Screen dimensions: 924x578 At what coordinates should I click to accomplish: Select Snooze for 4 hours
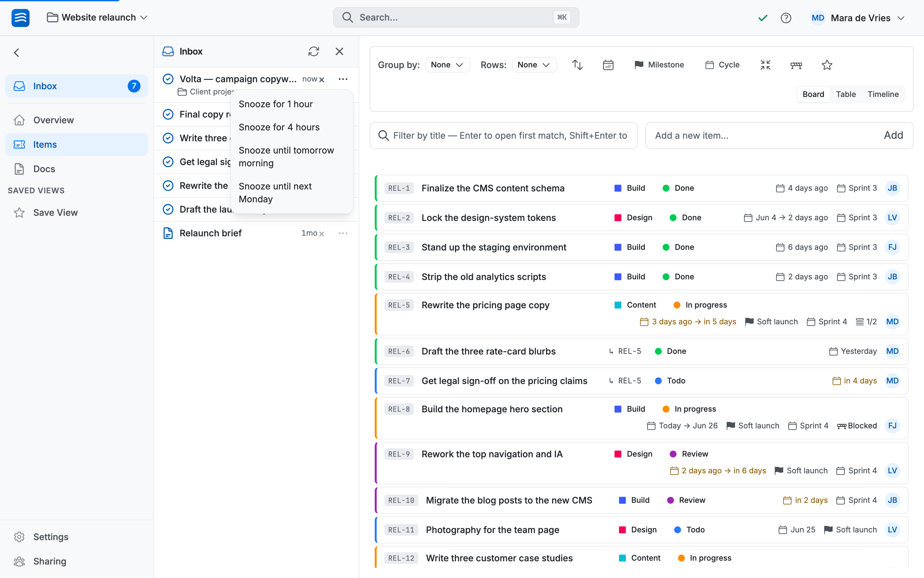point(292,127)
